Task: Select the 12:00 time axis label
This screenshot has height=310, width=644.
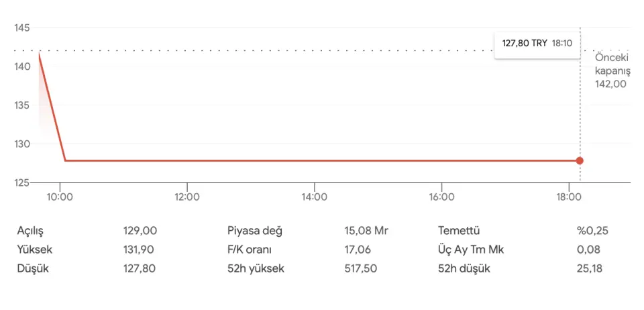Action: [x=186, y=197]
